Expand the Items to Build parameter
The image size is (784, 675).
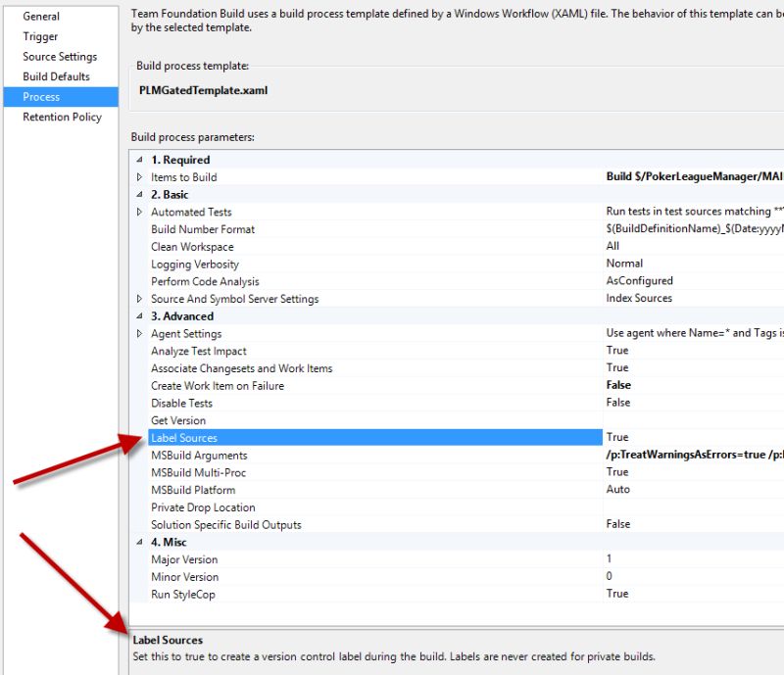140,177
